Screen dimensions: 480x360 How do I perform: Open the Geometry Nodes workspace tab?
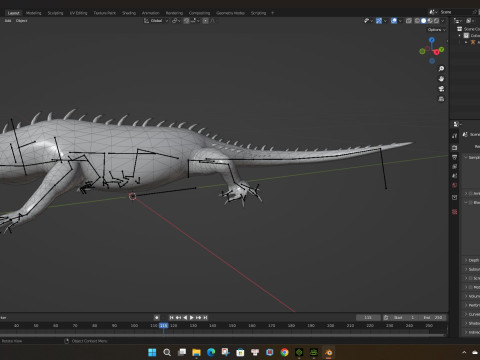(x=230, y=13)
